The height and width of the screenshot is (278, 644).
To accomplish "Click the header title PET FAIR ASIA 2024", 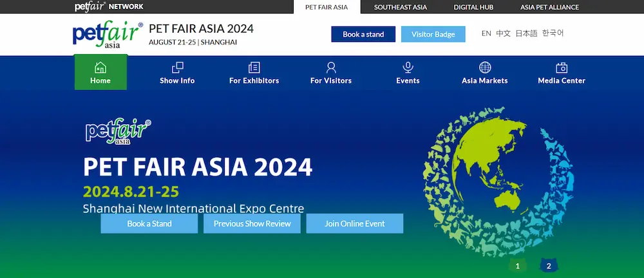I will click(201, 28).
